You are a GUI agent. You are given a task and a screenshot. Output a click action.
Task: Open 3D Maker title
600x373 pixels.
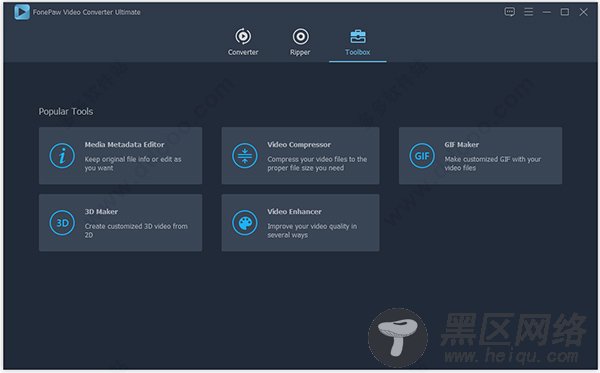click(x=101, y=212)
